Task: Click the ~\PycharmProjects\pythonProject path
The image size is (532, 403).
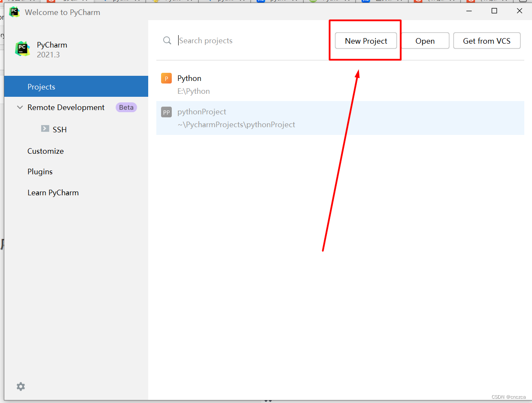Action: 236,125
